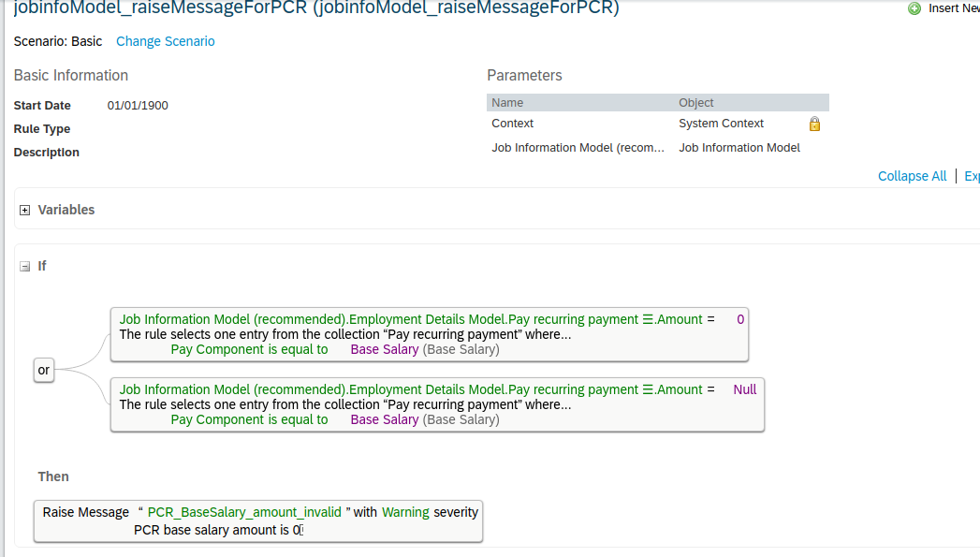Image resolution: width=980 pixels, height=557 pixels.
Task: Click the collection filter icon in first condition
Action: (648, 319)
